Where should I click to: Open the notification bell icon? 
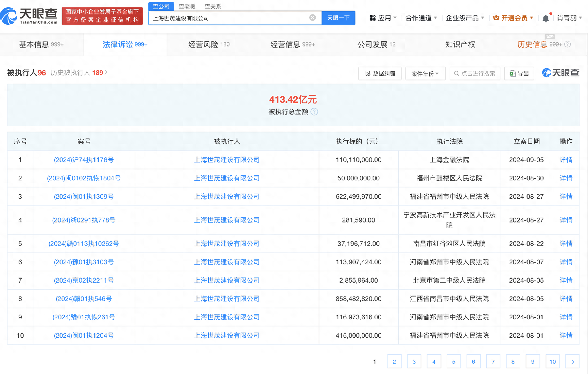click(x=545, y=18)
